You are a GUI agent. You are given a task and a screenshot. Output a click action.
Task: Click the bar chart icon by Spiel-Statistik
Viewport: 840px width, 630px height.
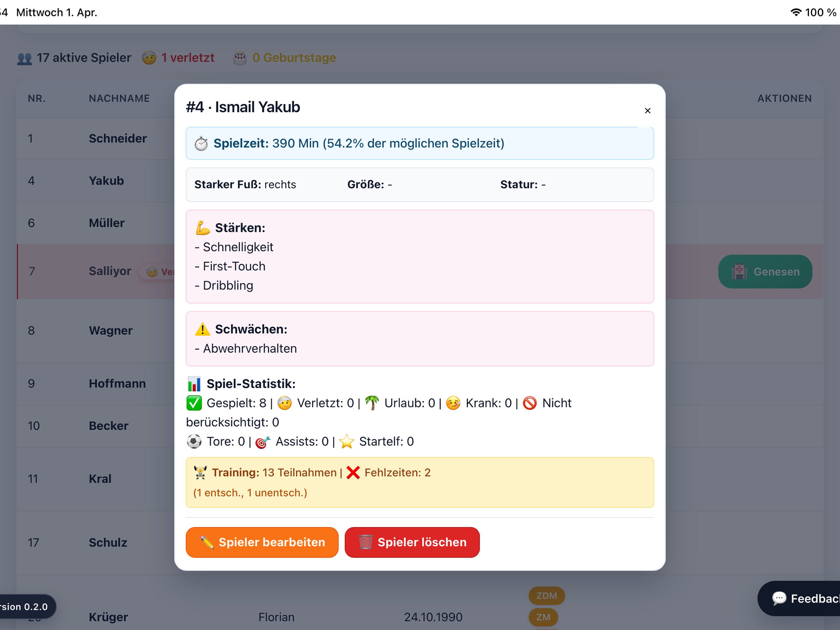pos(194,384)
